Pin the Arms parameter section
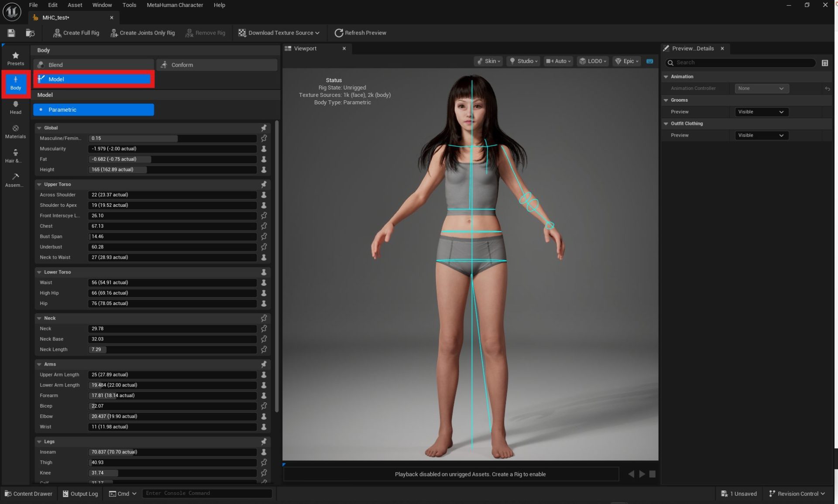Image resolution: width=838 pixels, height=504 pixels. pyautogui.click(x=264, y=364)
